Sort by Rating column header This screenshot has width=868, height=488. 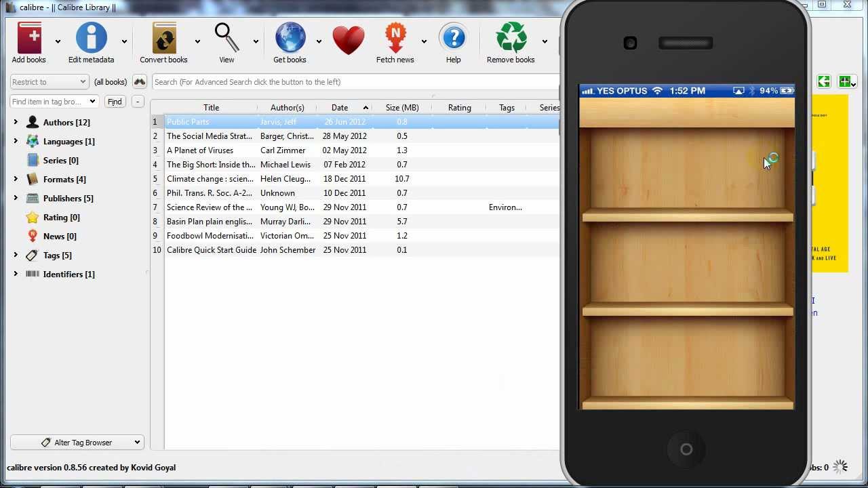pos(459,108)
